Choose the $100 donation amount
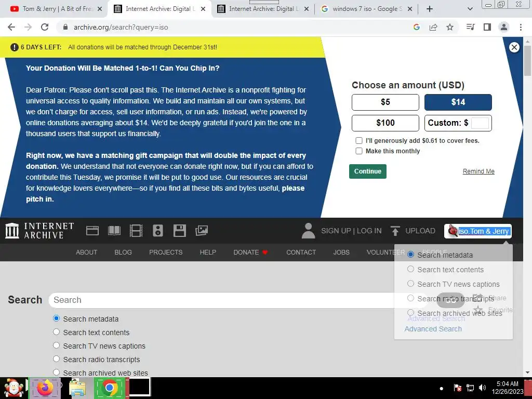The height and width of the screenshot is (399, 532). [385, 123]
